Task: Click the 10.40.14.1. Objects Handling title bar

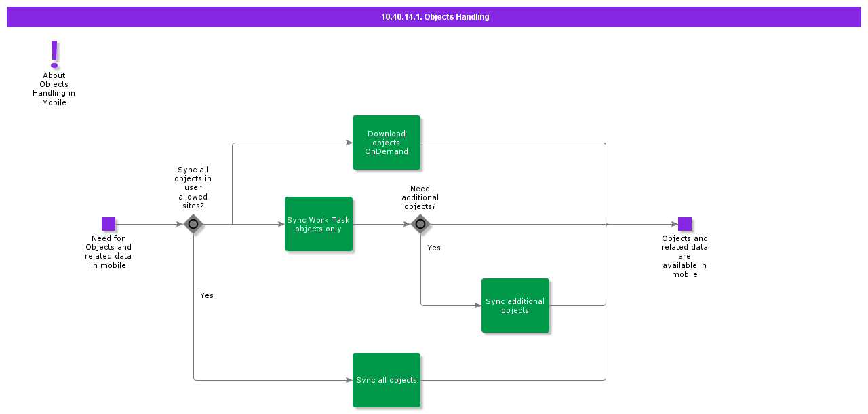Action: (x=434, y=17)
